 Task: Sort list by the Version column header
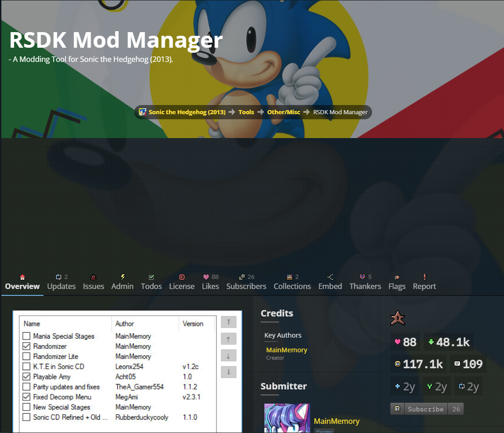click(197, 324)
